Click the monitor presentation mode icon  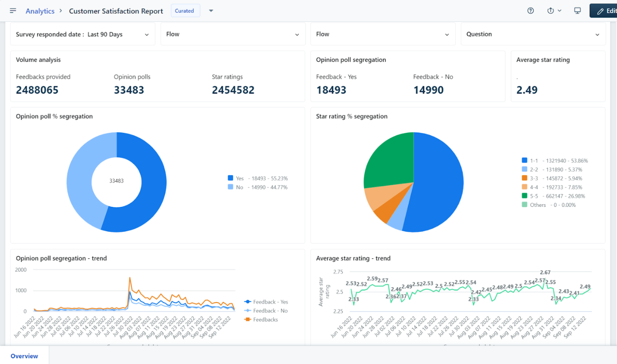point(577,11)
